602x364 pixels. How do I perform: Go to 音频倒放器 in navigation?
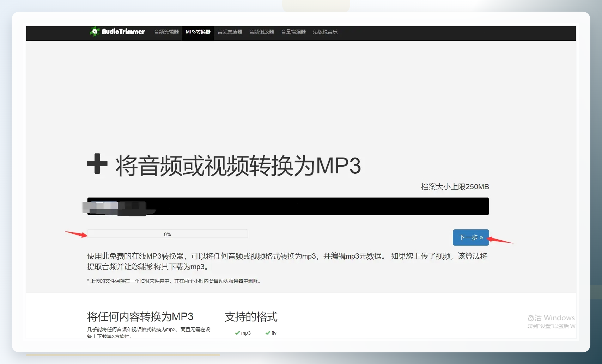262,32
